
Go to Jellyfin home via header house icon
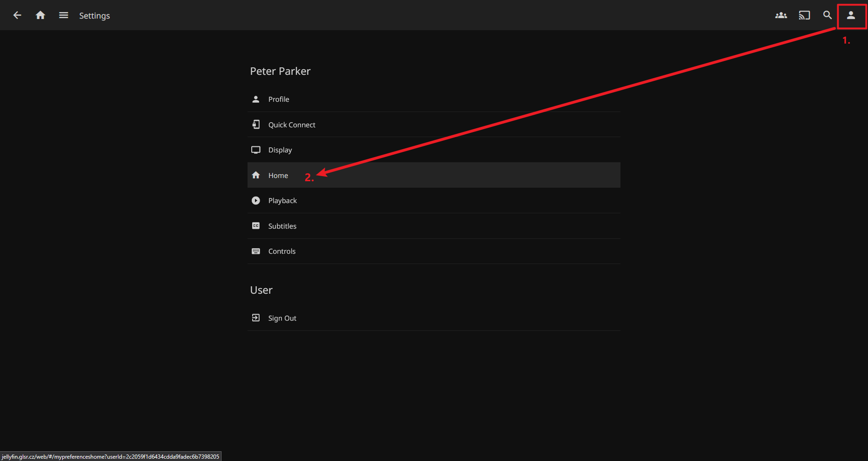click(40, 15)
